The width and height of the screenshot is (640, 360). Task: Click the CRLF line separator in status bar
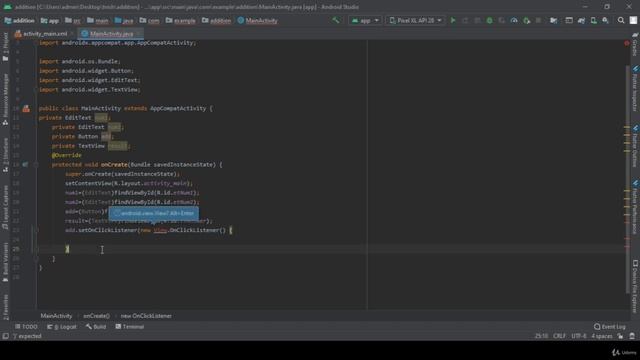pos(559,336)
